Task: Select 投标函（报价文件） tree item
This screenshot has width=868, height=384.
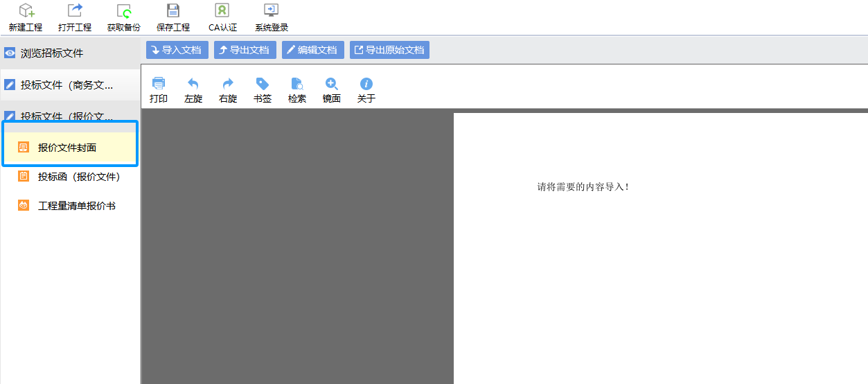Action: click(70, 177)
